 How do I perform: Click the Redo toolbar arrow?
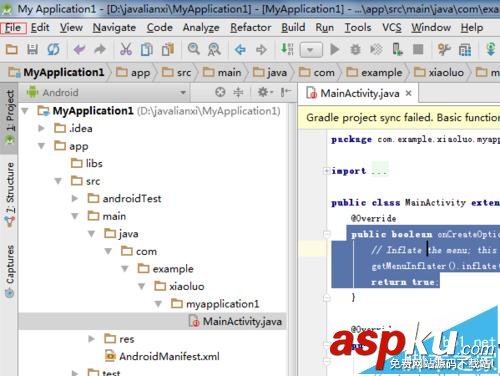(x=100, y=50)
